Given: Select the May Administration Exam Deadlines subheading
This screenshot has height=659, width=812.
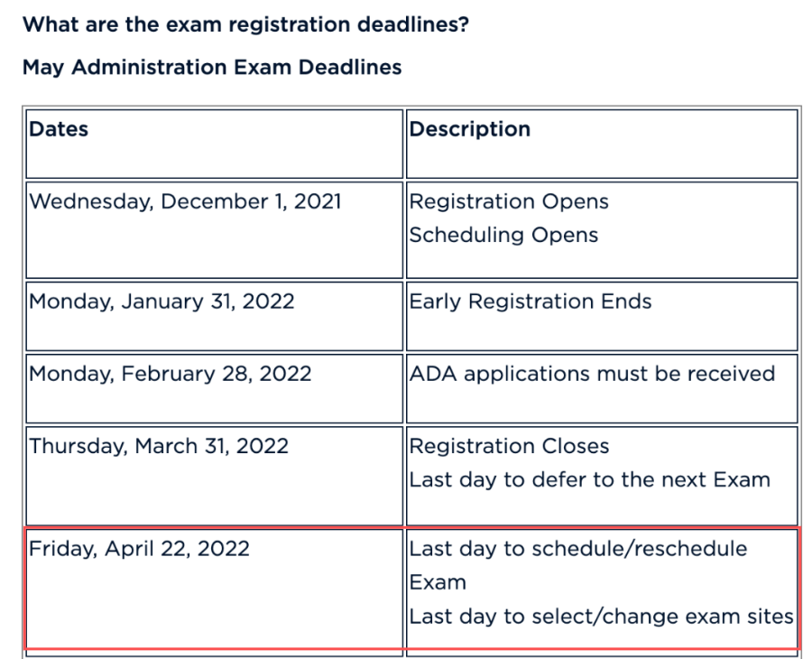Looking at the screenshot, I should tap(212, 68).
